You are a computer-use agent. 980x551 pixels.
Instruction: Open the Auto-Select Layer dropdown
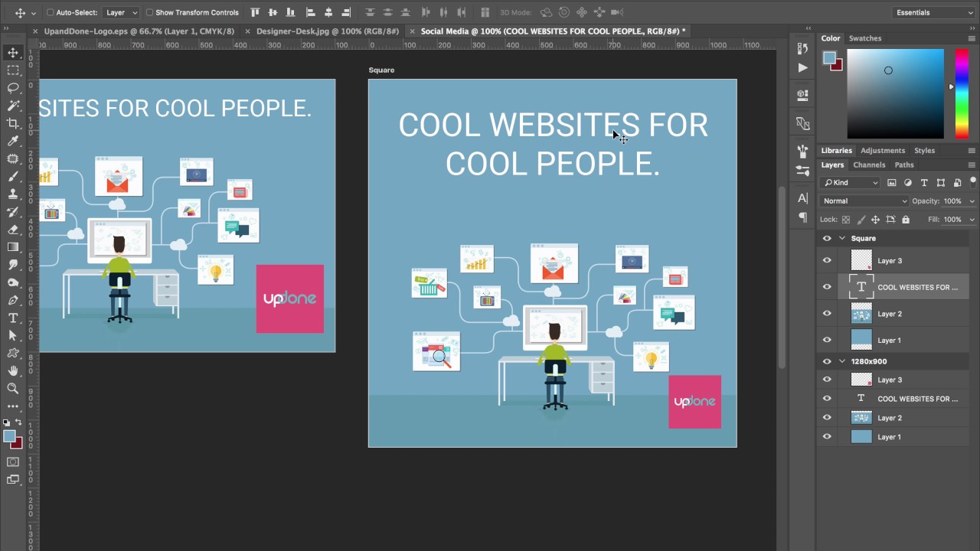point(121,12)
